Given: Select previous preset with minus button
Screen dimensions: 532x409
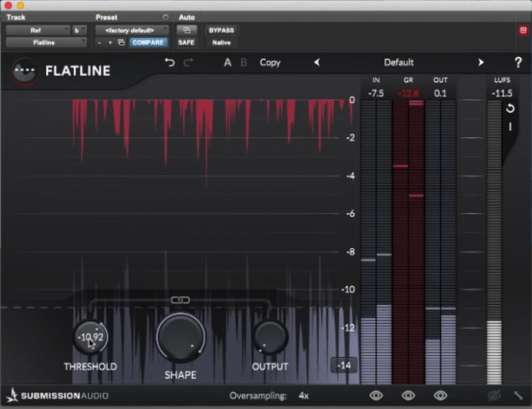Looking at the screenshot, I should [99, 43].
